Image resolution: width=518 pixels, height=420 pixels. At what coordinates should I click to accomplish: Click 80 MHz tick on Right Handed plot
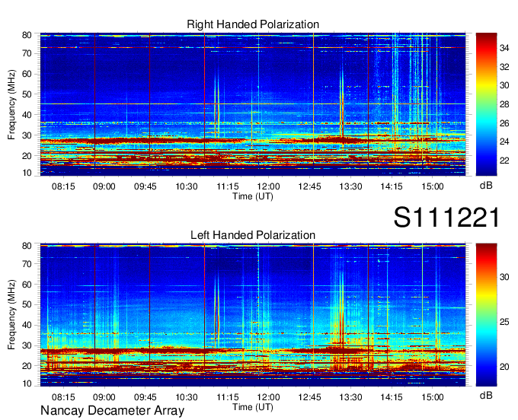(x=27, y=35)
